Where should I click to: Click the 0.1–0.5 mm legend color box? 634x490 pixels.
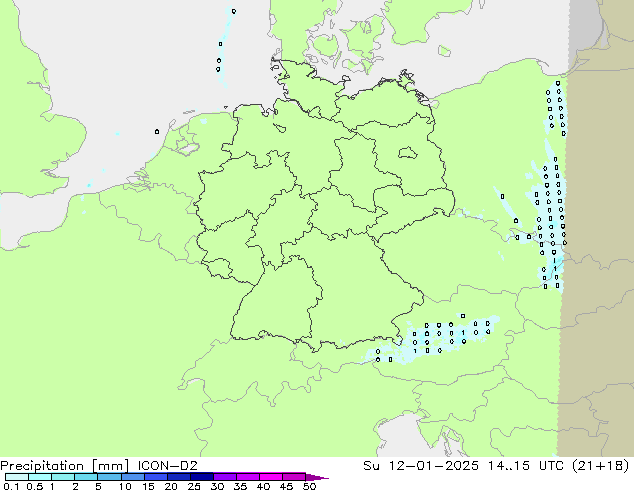click(x=17, y=477)
